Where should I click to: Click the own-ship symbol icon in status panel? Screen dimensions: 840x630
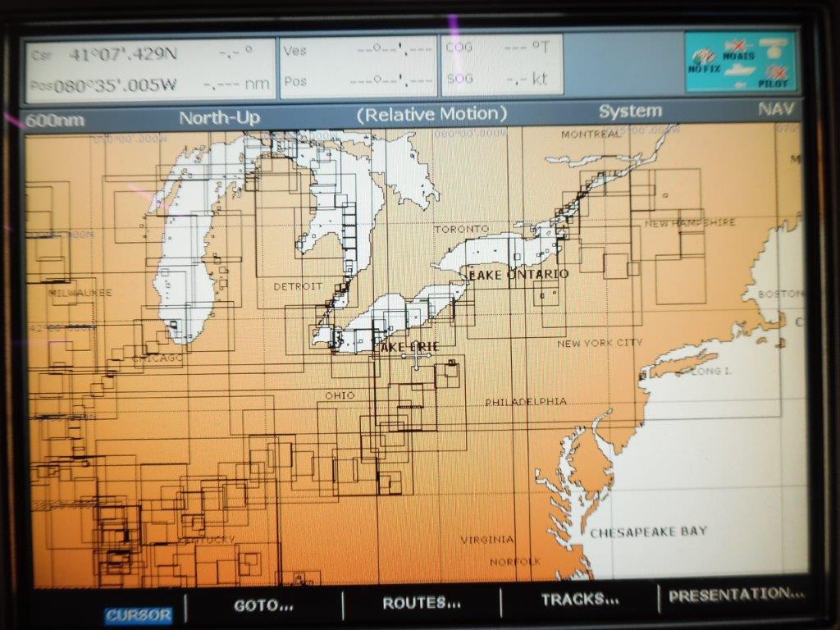[739, 70]
